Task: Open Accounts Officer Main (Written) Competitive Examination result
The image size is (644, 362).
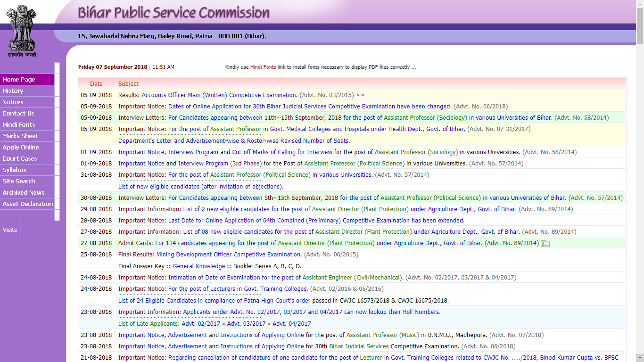Action: click(x=219, y=95)
